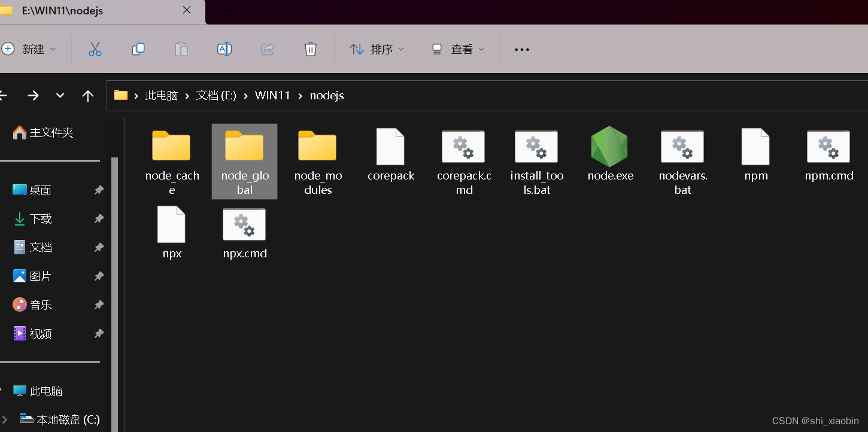Click the Paste clipboard icon

pyautogui.click(x=181, y=49)
